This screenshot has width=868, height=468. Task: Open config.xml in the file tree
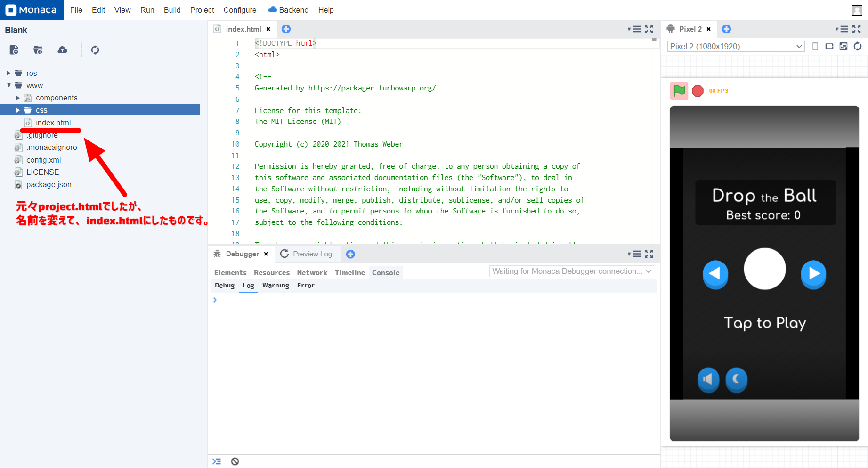[x=43, y=160]
